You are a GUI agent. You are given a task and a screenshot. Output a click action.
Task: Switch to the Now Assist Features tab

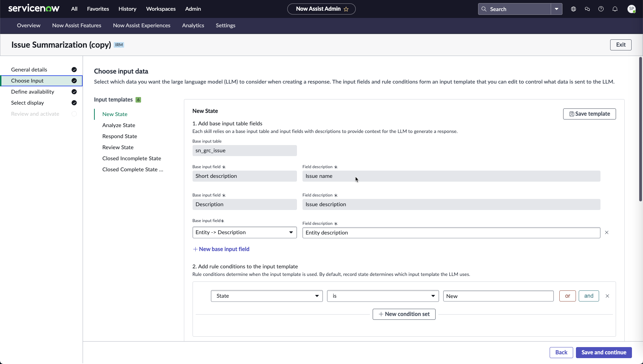click(77, 26)
